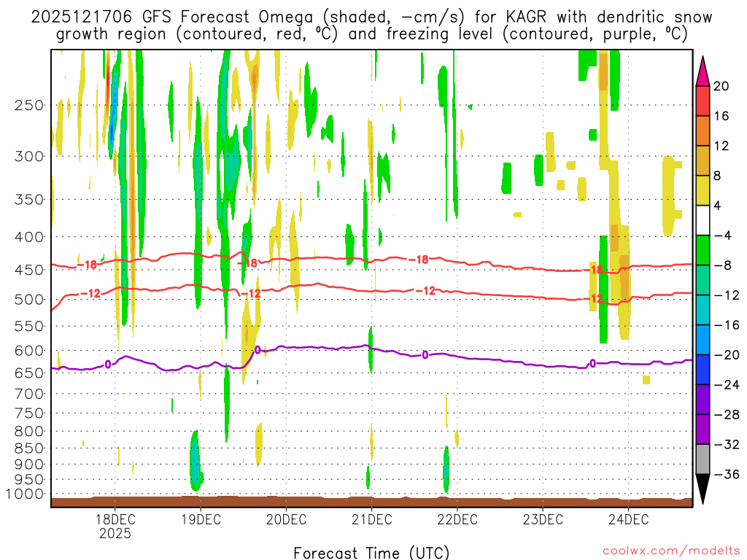
Task: Click the purple colorbar segment between -24 and -28
Action: pyautogui.click(x=703, y=400)
